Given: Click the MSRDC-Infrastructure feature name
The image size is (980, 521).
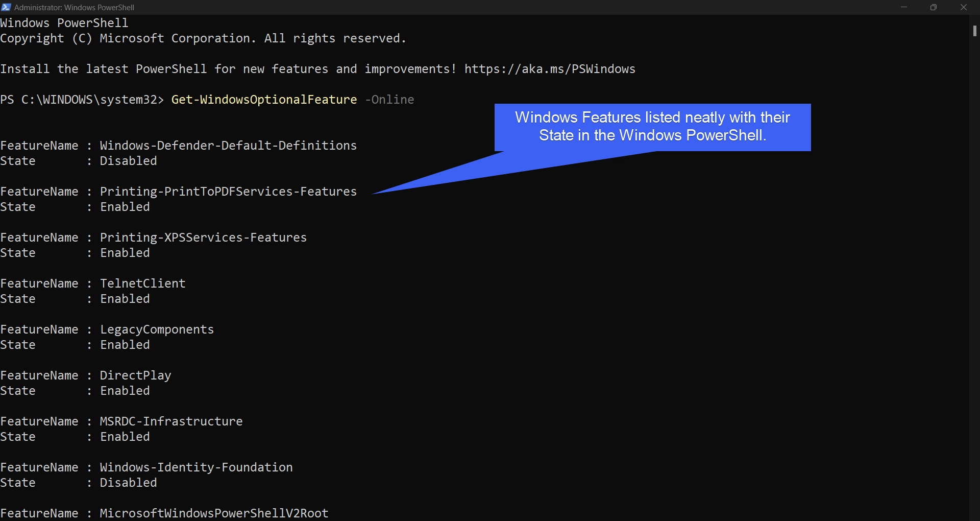Looking at the screenshot, I should pos(171,421).
